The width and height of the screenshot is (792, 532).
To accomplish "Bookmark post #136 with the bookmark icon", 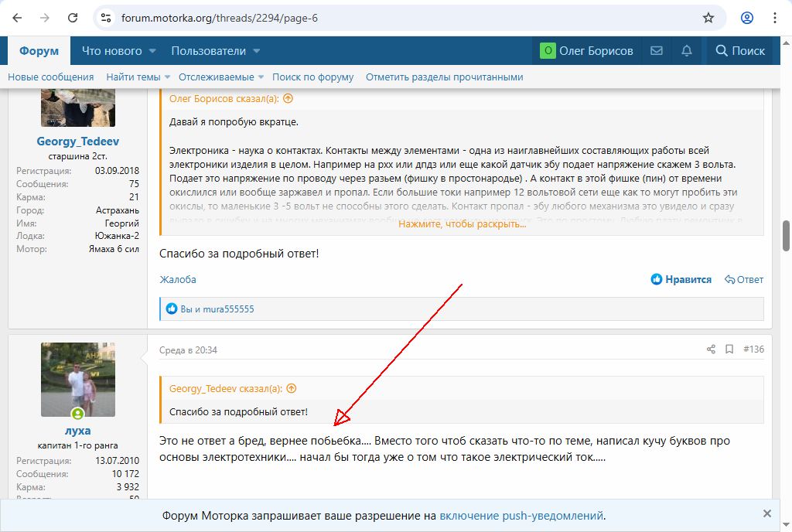I will point(729,350).
